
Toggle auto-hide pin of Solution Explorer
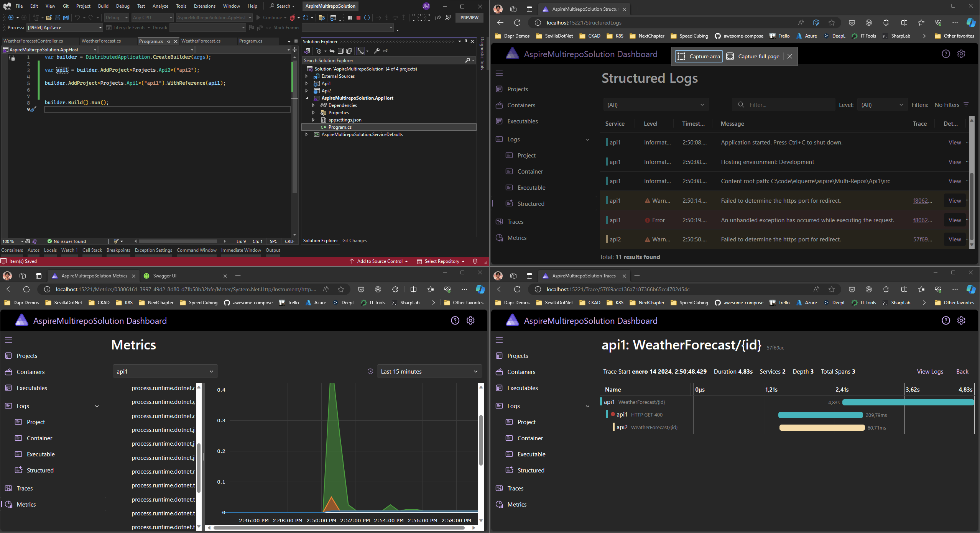pyautogui.click(x=466, y=41)
